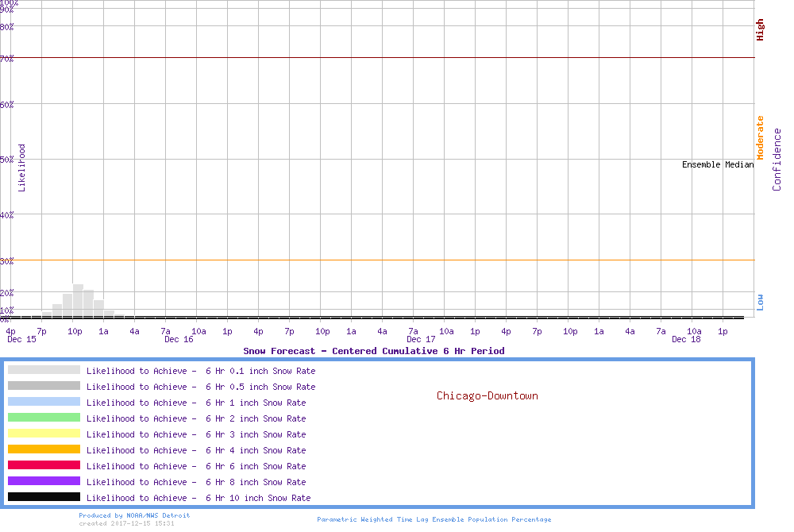The height and width of the screenshot is (532, 794).
Task: Click the light gray 0.1 inch legend swatch
Action: point(44,370)
